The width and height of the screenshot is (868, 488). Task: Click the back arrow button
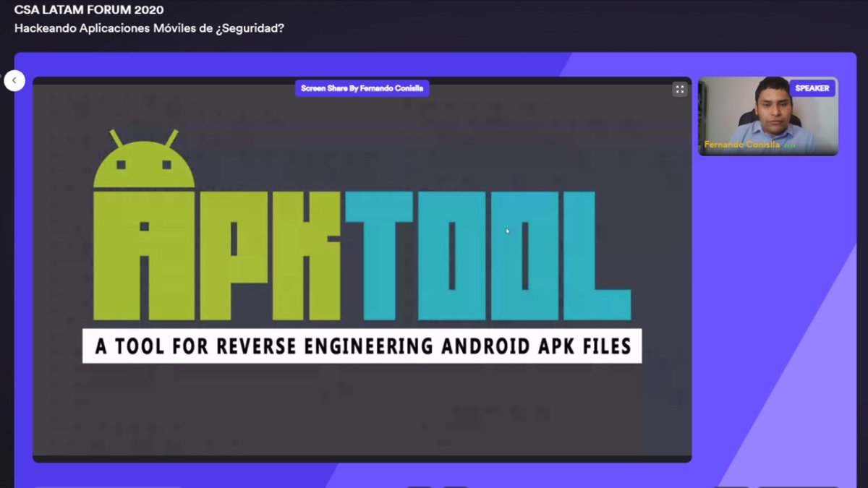coord(14,80)
